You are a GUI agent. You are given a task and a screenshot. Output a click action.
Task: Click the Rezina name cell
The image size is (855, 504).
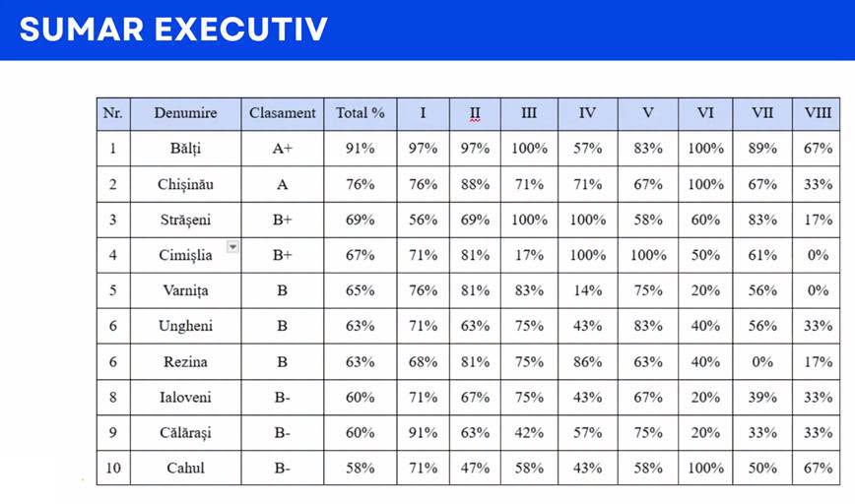(x=185, y=362)
